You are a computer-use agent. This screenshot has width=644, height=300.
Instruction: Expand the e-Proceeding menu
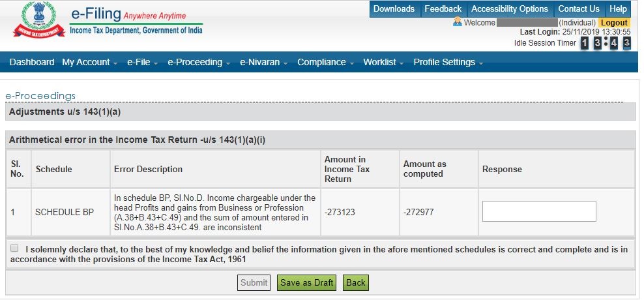click(199, 63)
